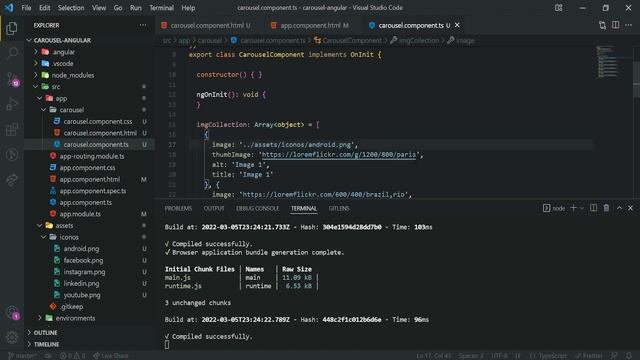The height and width of the screenshot is (360, 640).
Task: Follow the loremflickr paris URL link
Action: tap(339, 155)
